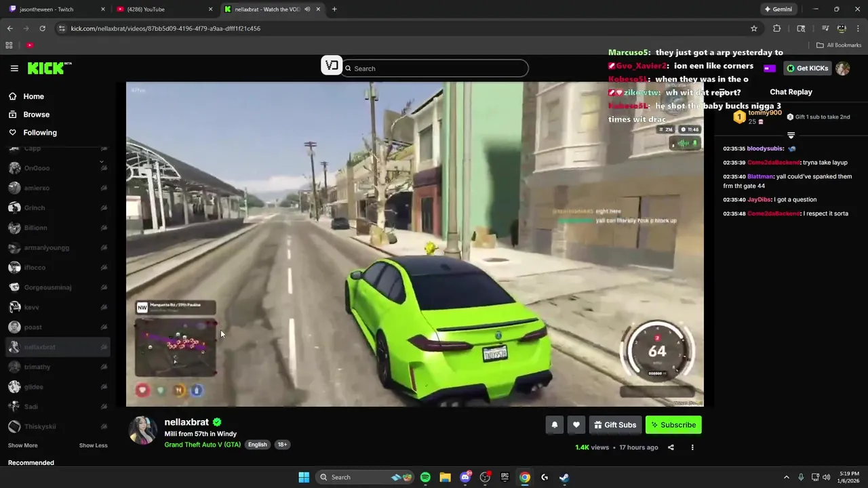Click the KICK logo
The width and height of the screenshot is (868, 488).
[49, 68]
